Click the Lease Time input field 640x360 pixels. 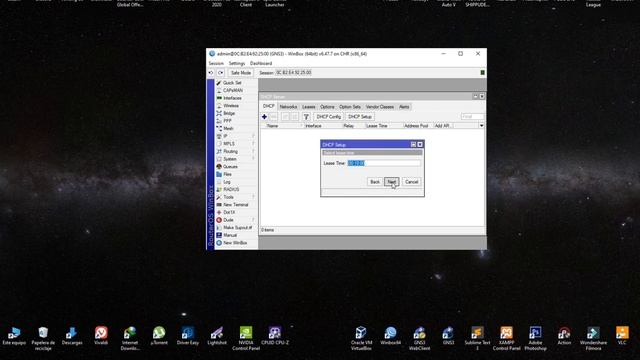[x=384, y=163]
